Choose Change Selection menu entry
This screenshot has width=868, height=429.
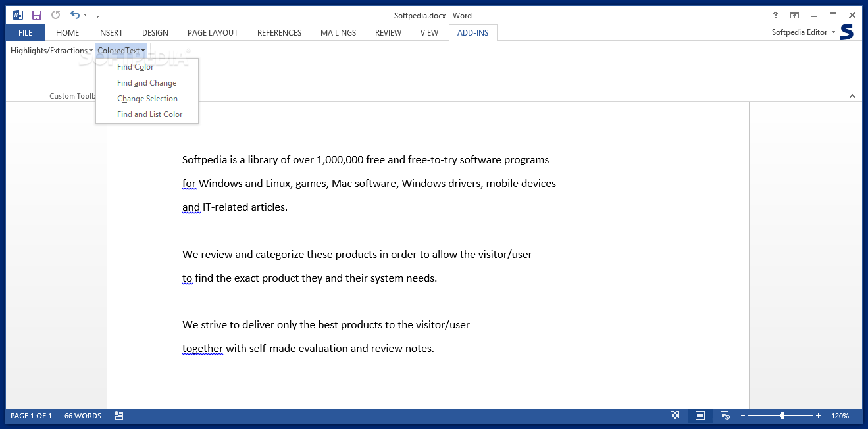point(147,99)
